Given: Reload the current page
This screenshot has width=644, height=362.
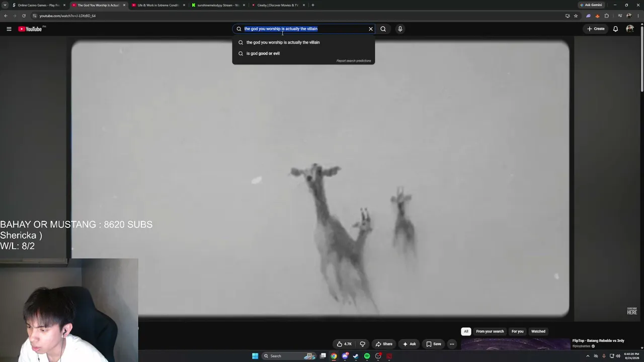Looking at the screenshot, I should tap(24, 16).
